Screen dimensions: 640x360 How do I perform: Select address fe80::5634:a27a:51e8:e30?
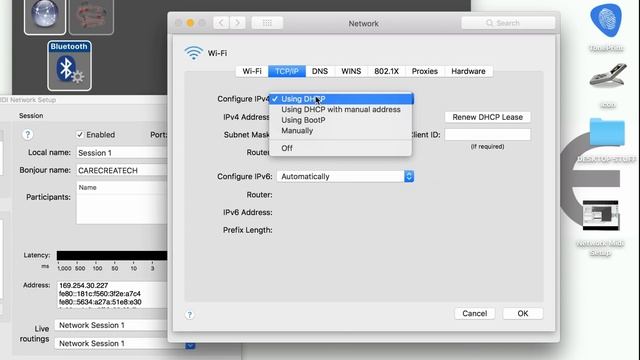point(100,302)
